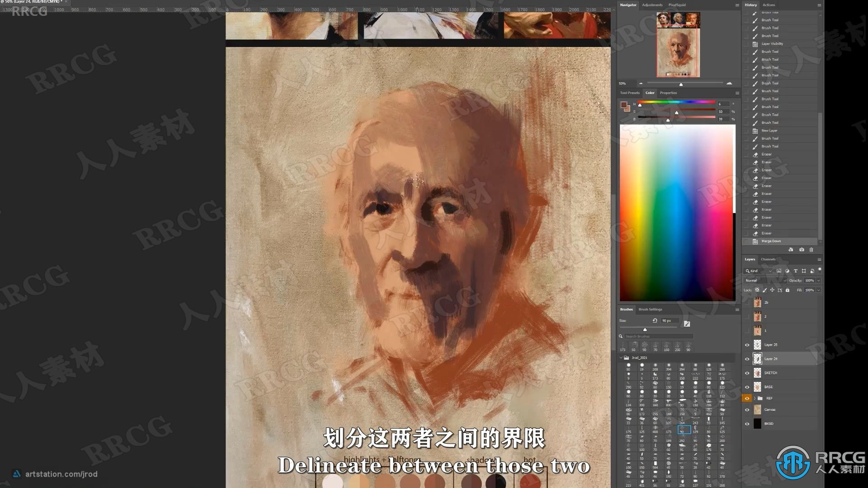Toggle the layer filtering switch dot
The image size is (868, 488).
(x=820, y=270)
